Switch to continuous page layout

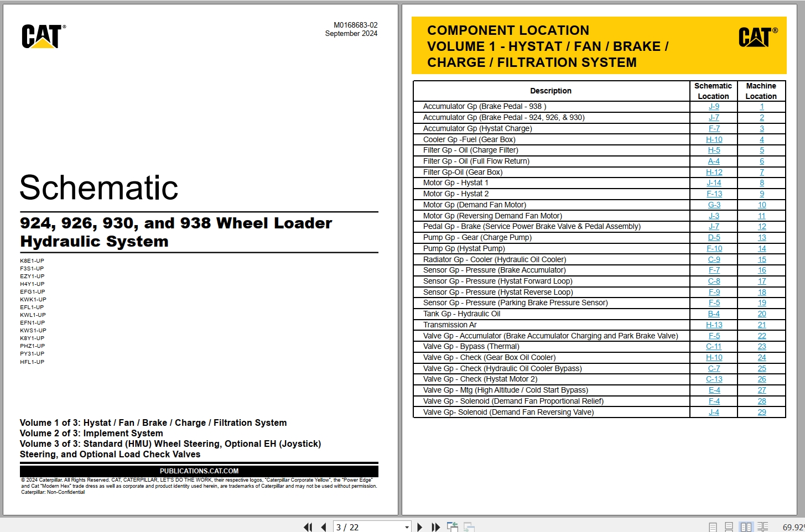click(729, 527)
